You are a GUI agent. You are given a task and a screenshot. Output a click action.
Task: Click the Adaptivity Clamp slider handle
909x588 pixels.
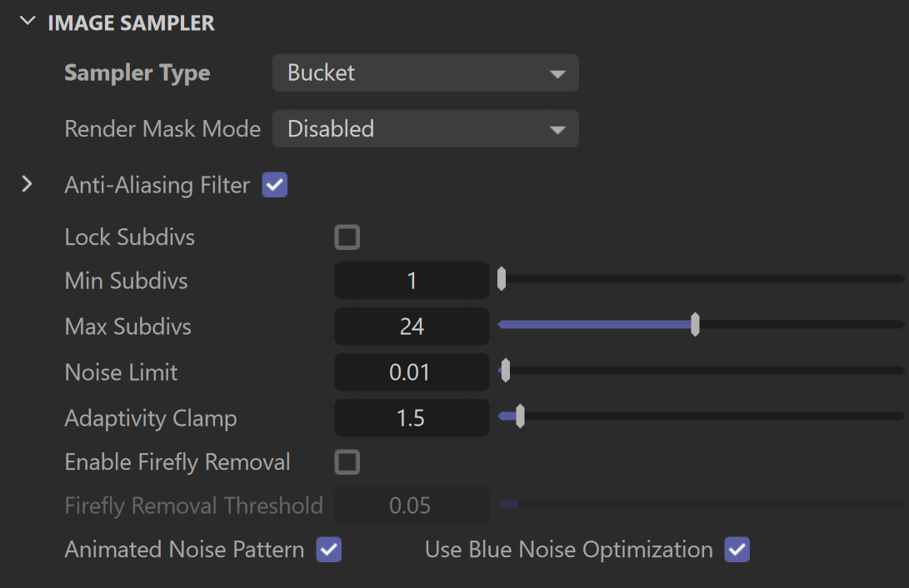click(520, 416)
